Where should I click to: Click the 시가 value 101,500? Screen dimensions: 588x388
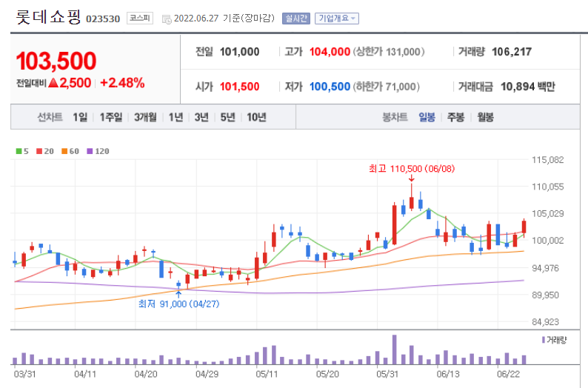pos(240,87)
